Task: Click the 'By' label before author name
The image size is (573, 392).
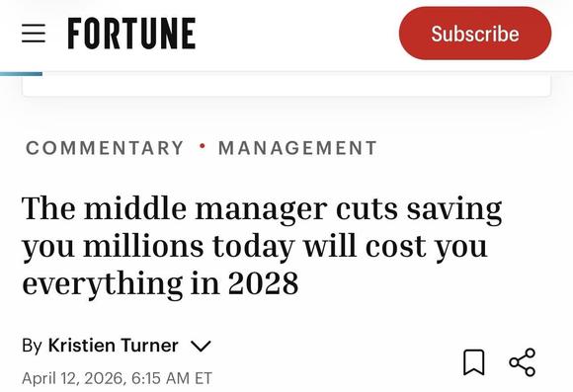Action: (x=32, y=346)
